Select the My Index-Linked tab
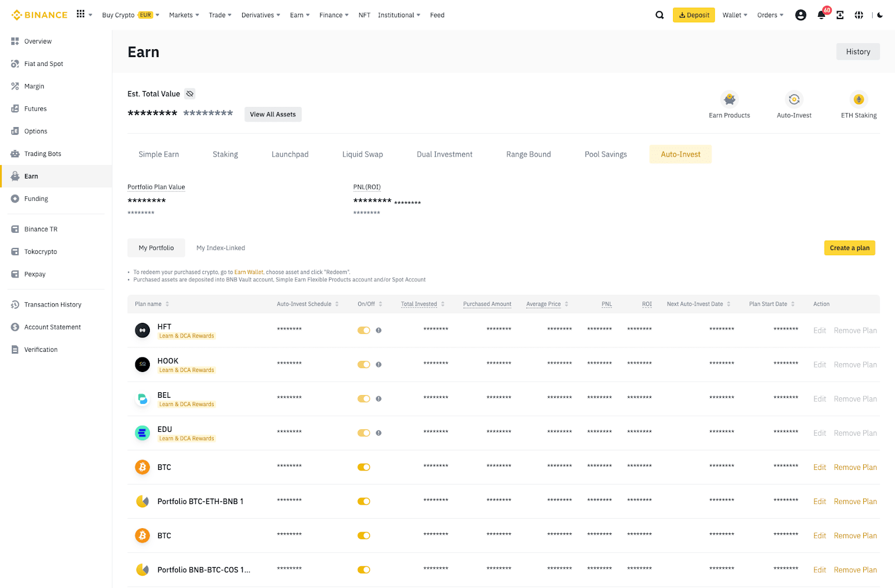895x588 pixels. [221, 248]
